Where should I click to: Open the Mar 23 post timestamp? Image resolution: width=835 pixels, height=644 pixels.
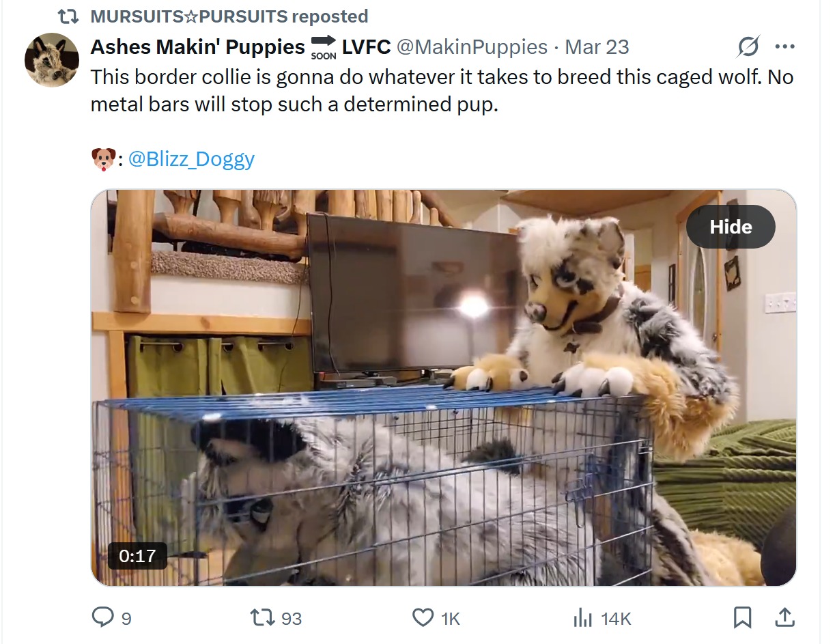(597, 46)
